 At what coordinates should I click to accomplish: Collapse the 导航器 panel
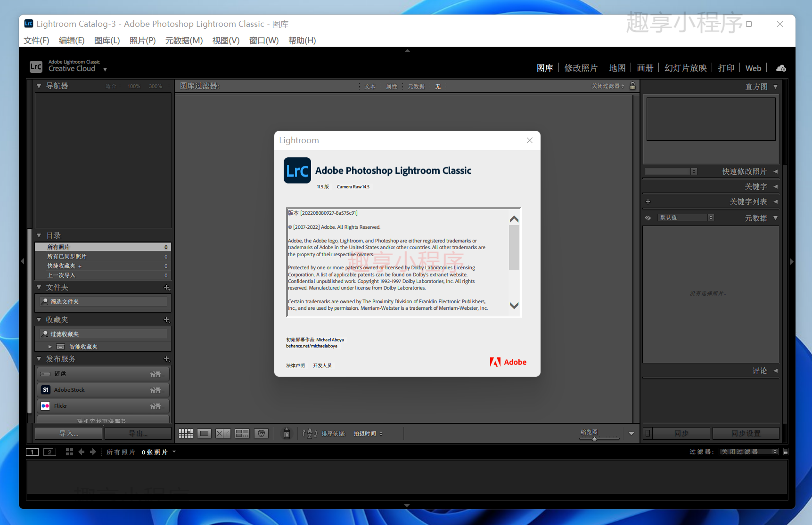(39, 86)
